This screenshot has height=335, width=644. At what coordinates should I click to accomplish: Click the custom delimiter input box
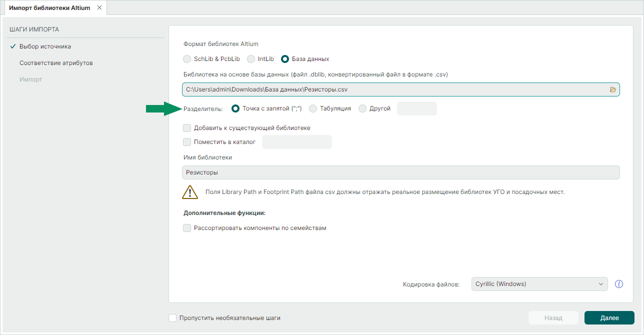point(416,108)
